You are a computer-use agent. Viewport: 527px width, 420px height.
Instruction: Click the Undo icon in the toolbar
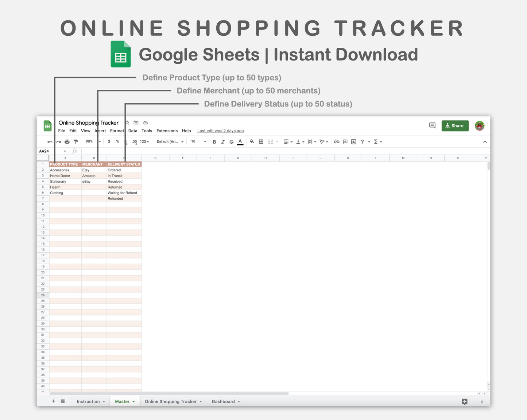point(50,141)
